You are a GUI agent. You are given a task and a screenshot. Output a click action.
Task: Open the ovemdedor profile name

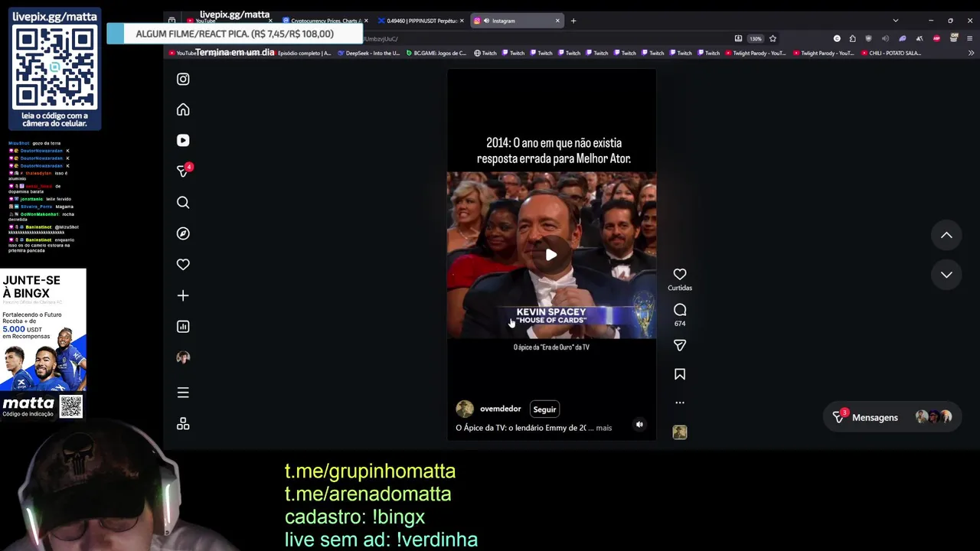500,409
